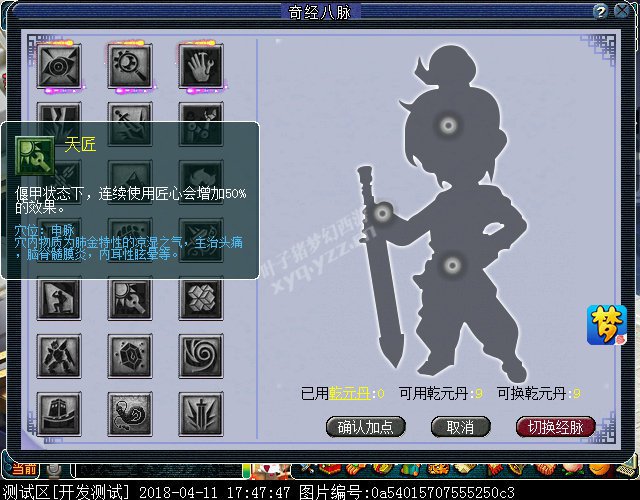Click the 取消 button
This screenshot has width=640, height=500.
(x=460, y=427)
